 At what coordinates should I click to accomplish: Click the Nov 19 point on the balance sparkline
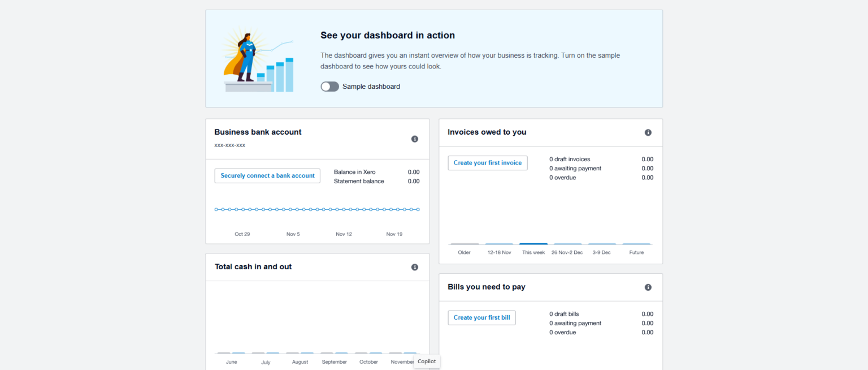[394, 209]
